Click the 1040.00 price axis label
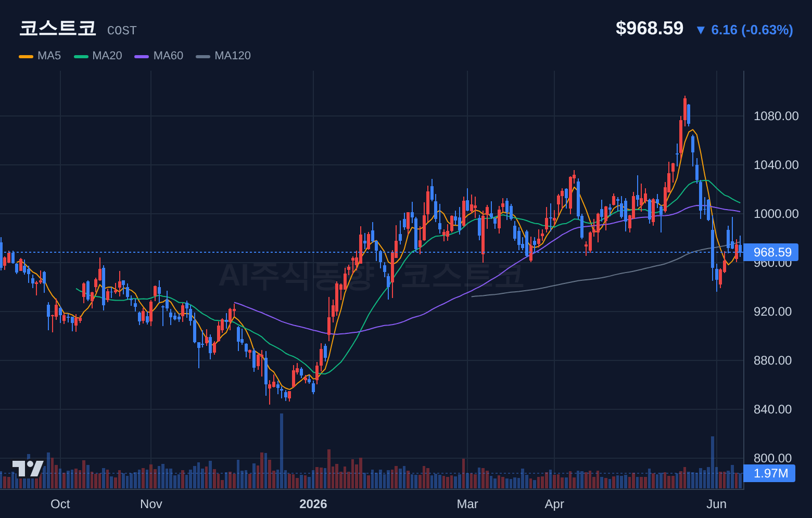 (776, 165)
